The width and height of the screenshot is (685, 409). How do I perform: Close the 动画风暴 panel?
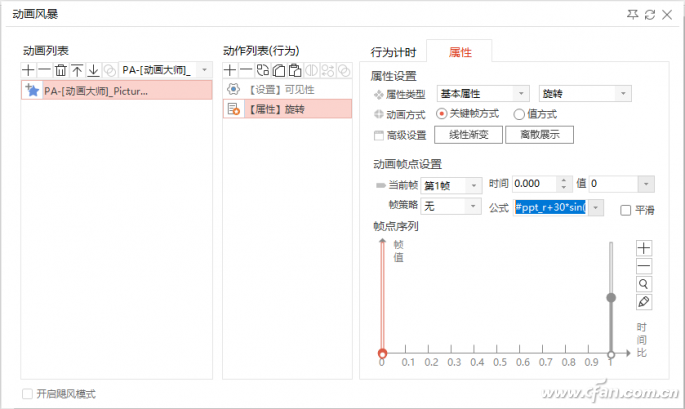(667, 15)
